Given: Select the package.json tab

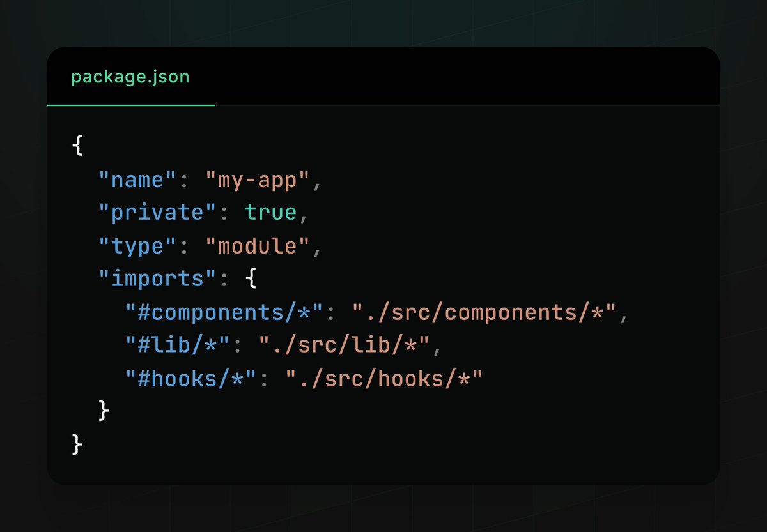Looking at the screenshot, I should pyautogui.click(x=130, y=77).
